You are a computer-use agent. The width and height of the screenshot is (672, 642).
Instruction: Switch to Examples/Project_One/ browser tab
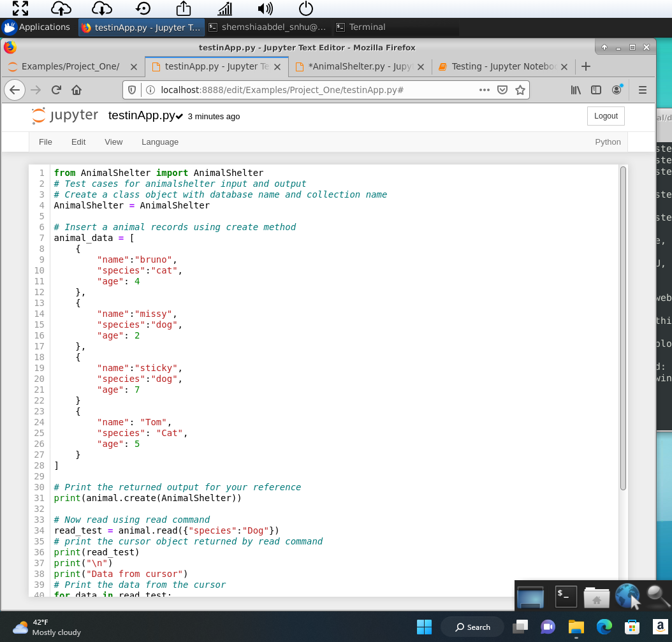(x=70, y=66)
